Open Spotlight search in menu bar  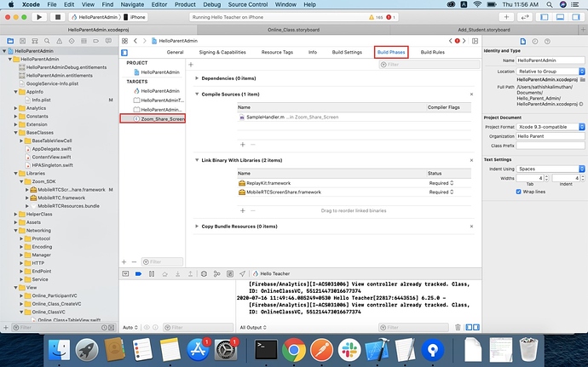point(549,4)
